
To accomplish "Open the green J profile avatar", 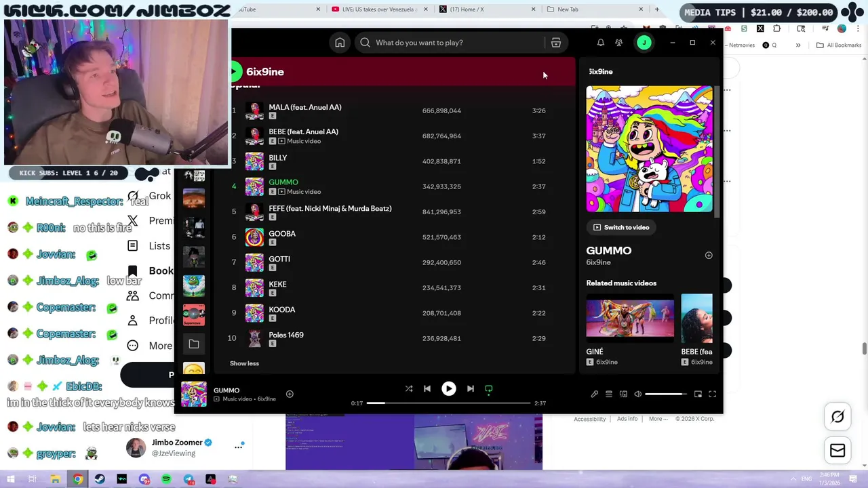I will point(644,43).
